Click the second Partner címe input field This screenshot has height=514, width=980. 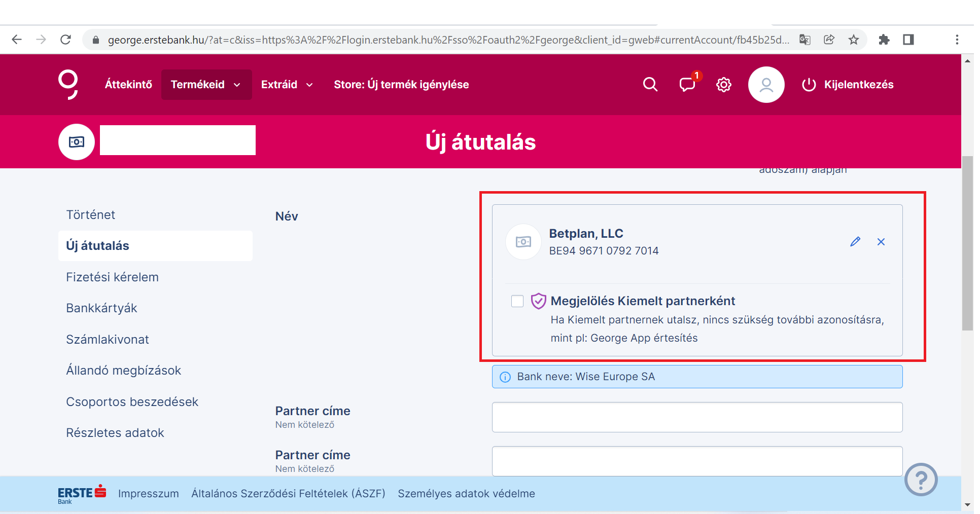[x=697, y=461]
